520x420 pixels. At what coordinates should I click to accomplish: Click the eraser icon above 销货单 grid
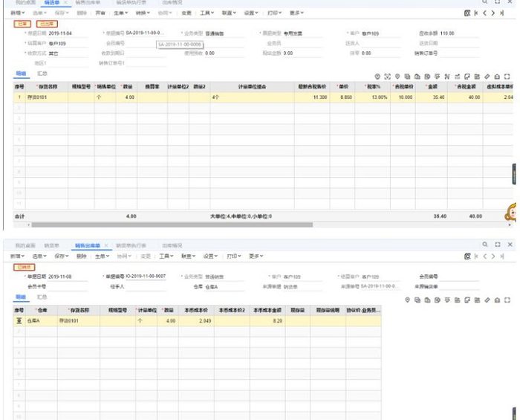point(487,77)
